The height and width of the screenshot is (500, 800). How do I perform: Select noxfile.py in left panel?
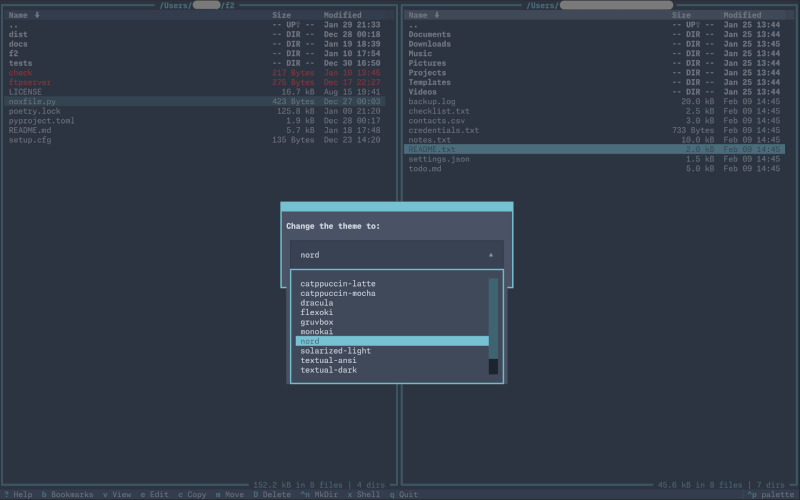[x=194, y=102]
